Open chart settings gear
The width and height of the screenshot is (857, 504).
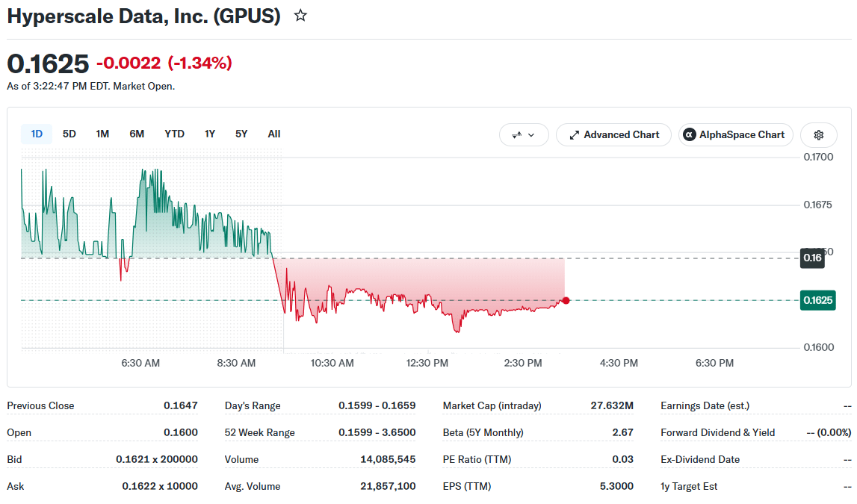[818, 135]
